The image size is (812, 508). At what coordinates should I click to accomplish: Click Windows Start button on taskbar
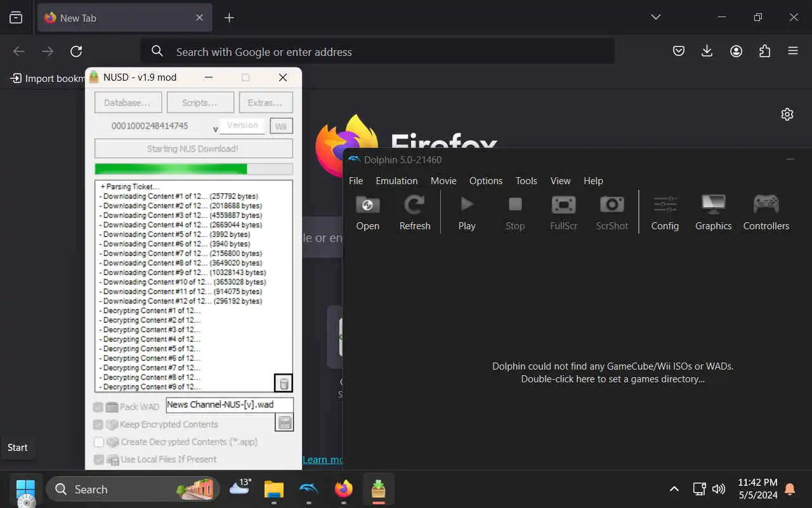(25, 489)
